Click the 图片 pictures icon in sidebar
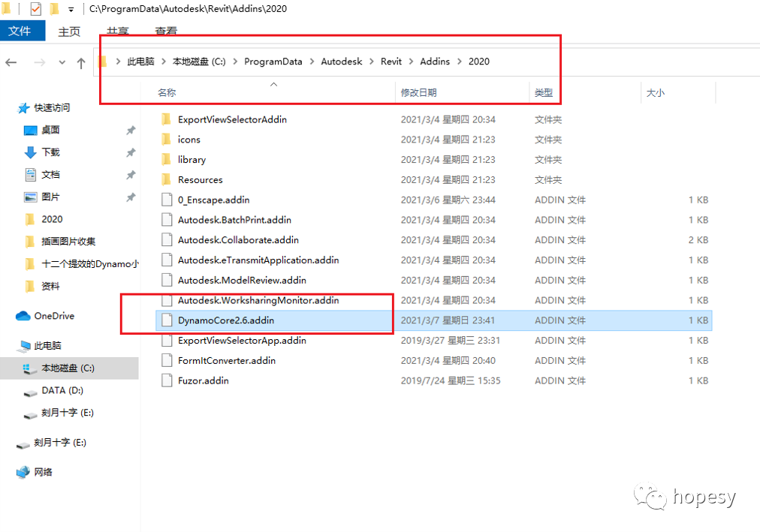The height and width of the screenshot is (532, 760). click(30, 197)
